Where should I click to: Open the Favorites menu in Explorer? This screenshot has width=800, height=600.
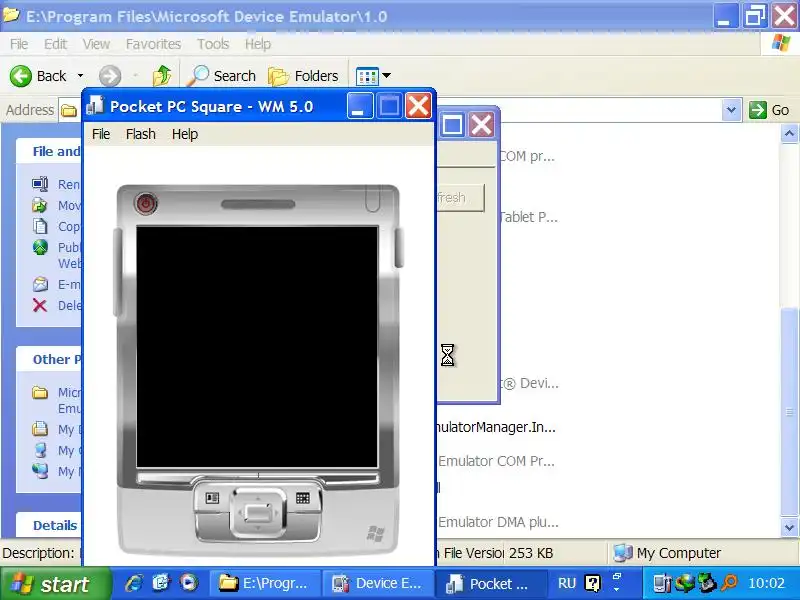click(153, 44)
